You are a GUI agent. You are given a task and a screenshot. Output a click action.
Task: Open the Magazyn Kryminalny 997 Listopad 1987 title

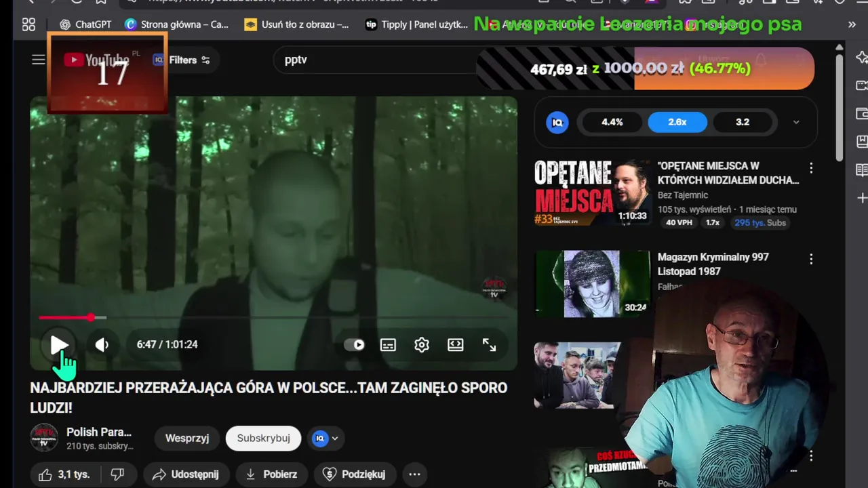713,264
